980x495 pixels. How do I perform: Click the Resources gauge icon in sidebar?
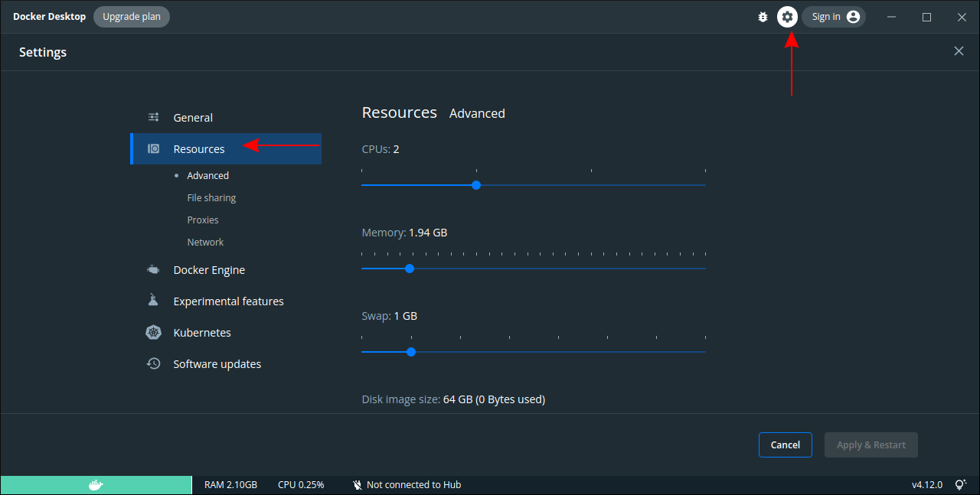[x=153, y=148]
